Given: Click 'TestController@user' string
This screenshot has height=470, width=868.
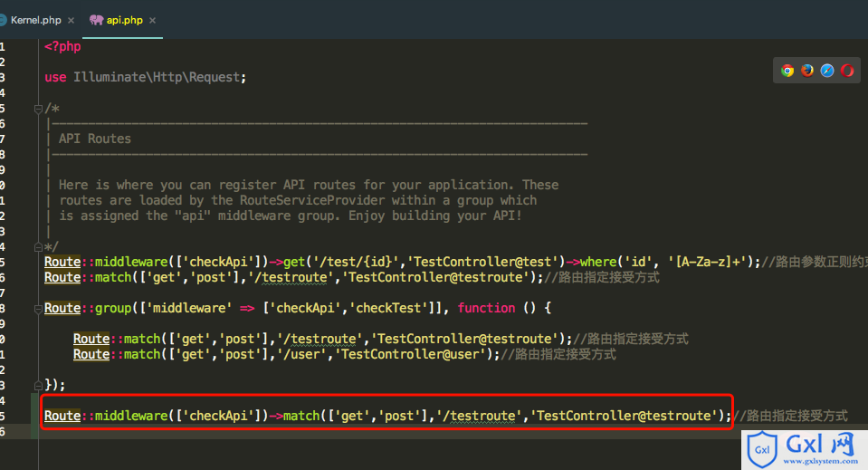Looking at the screenshot, I should [413, 354].
